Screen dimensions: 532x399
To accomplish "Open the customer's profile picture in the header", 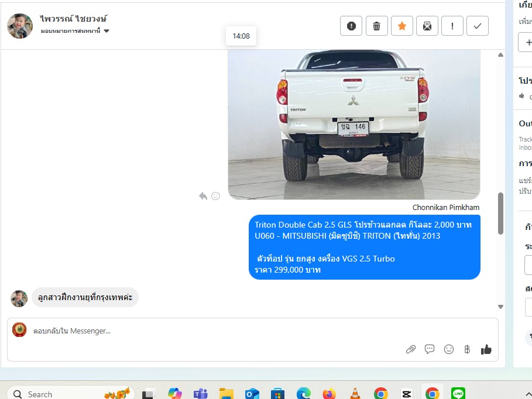I will point(20,26).
